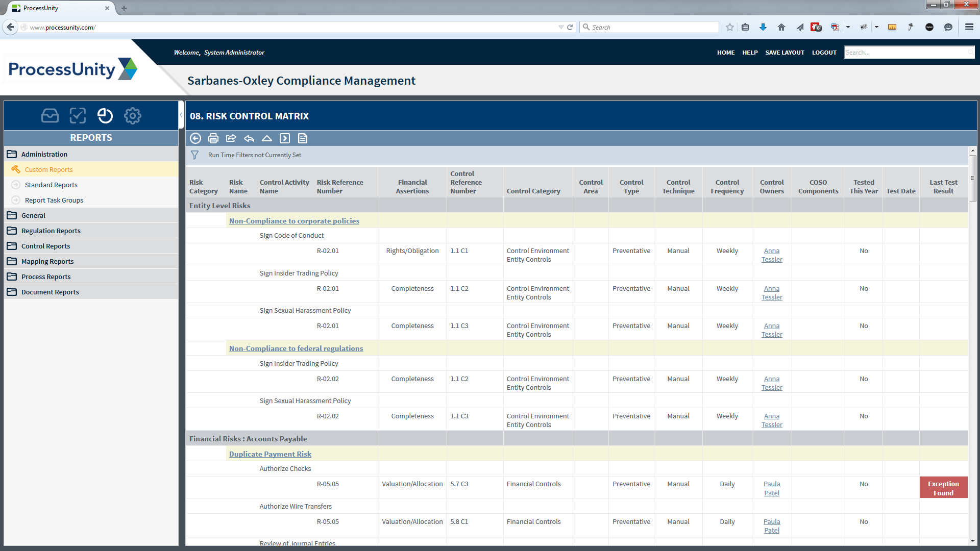Click the ProcessUnity browser tab
980x551 pixels.
click(56, 8)
